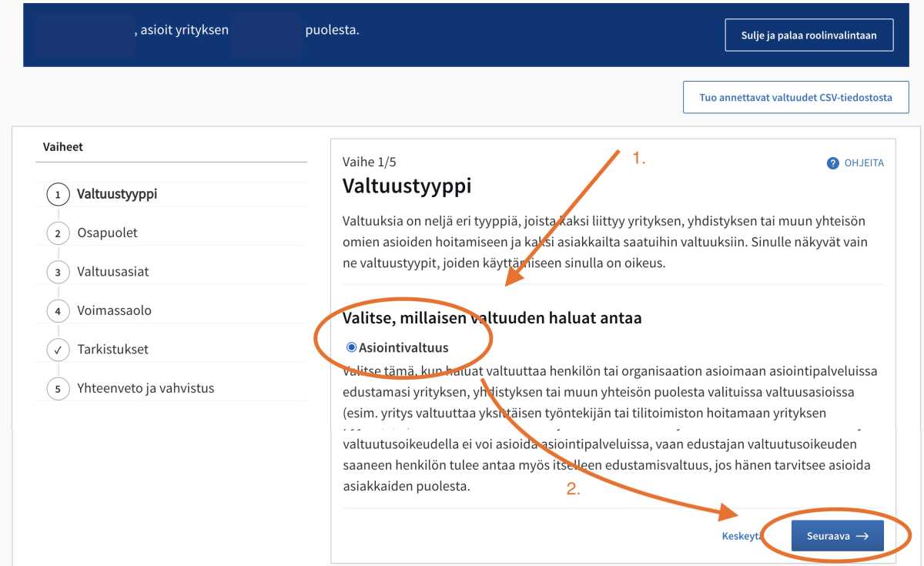Click the arrow icon in Seuraava button
This screenshot has width=924, height=566.
coord(862,536)
